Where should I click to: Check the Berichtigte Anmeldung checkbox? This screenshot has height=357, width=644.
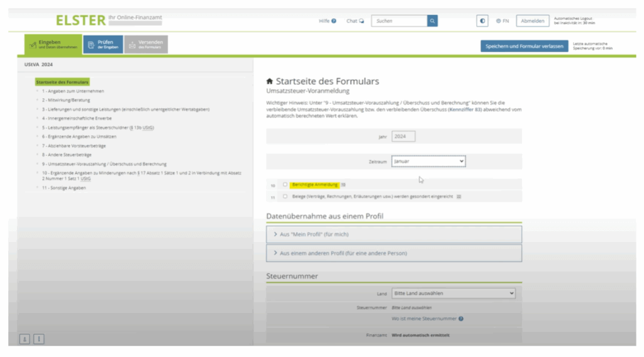coord(285,185)
